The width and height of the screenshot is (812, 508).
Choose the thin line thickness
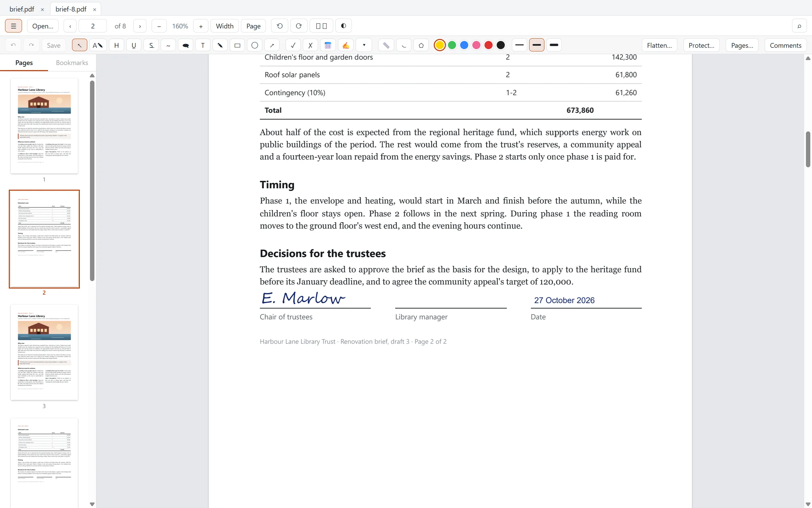[x=519, y=45]
